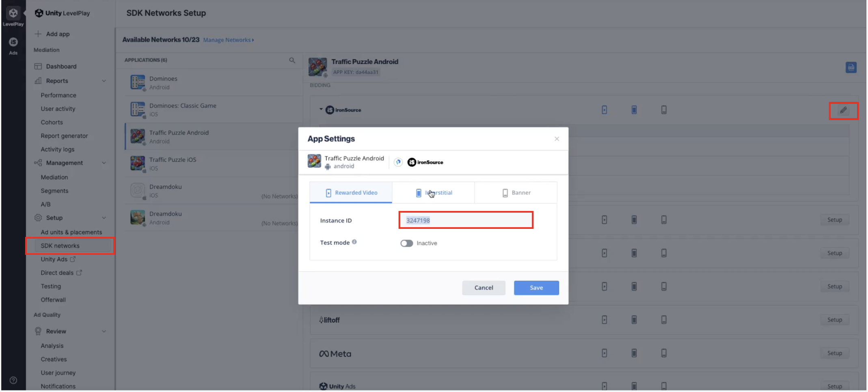The width and height of the screenshot is (868, 392).
Task: Collapse the Setup section chevron
Action: [104, 218]
